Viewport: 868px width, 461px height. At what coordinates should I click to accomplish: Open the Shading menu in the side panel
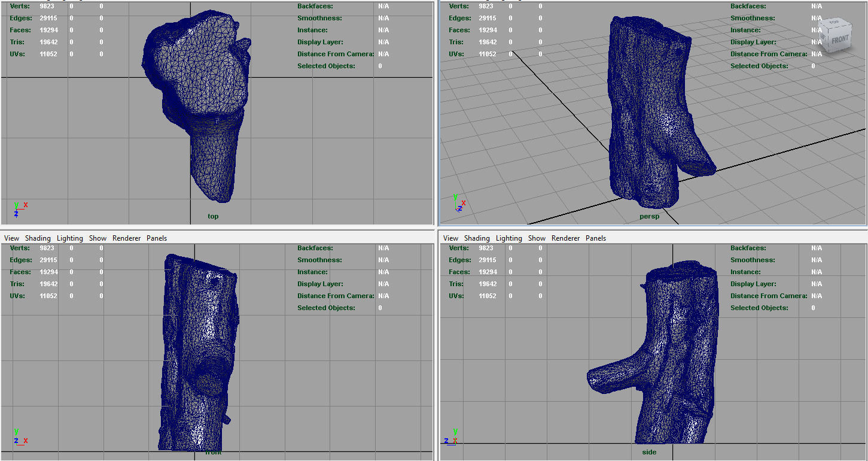(x=477, y=238)
